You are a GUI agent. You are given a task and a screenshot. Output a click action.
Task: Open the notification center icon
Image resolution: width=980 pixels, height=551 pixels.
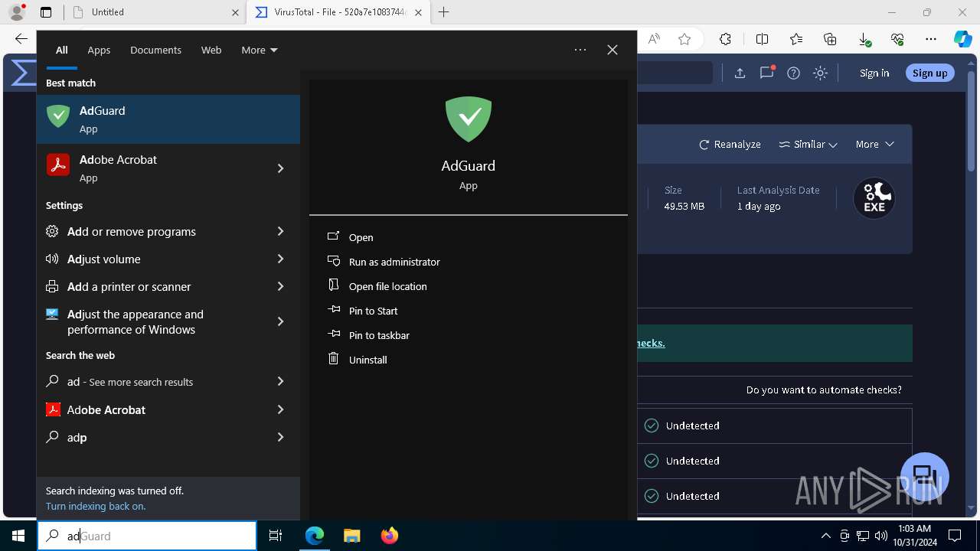tap(955, 536)
